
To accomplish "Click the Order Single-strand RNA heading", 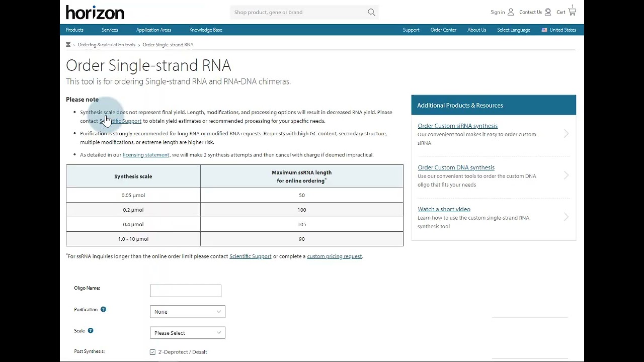I will pyautogui.click(x=148, y=65).
